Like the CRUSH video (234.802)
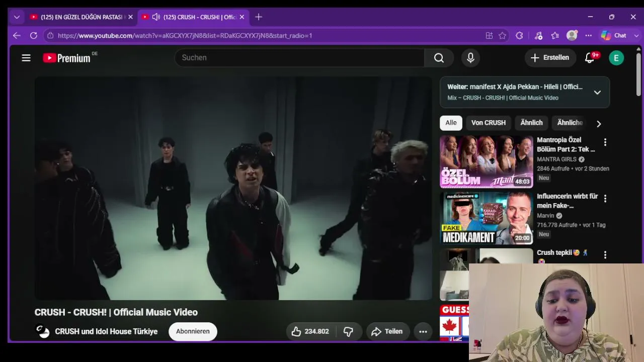Viewport: 644px width, 362px height. coord(310,331)
